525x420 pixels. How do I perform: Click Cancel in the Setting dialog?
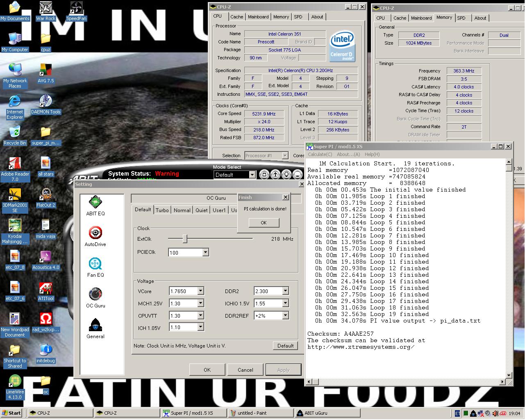tap(245, 370)
